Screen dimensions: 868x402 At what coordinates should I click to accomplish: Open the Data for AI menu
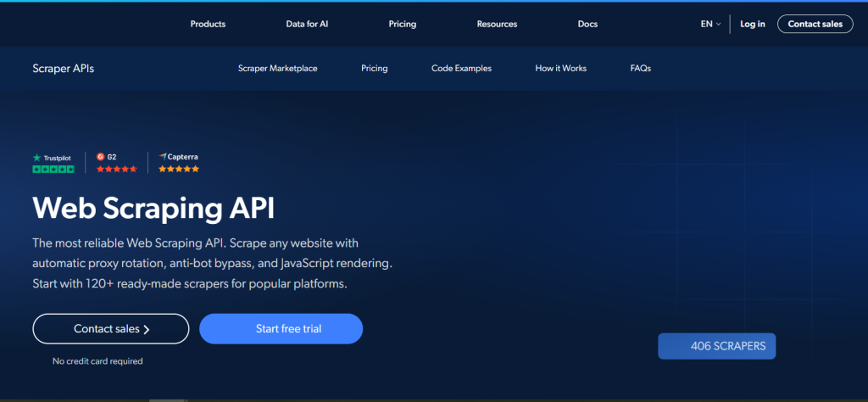(x=307, y=24)
